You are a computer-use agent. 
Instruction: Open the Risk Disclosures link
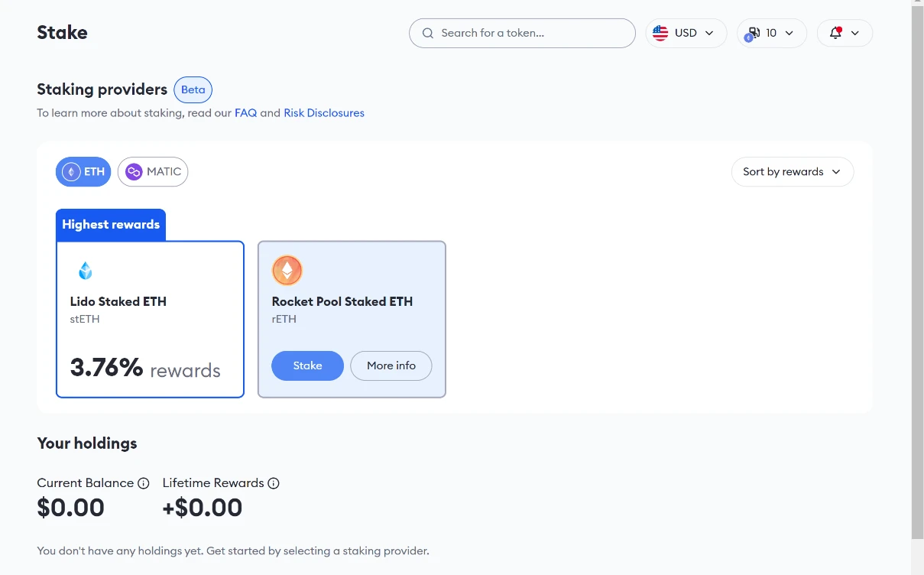pyautogui.click(x=324, y=113)
